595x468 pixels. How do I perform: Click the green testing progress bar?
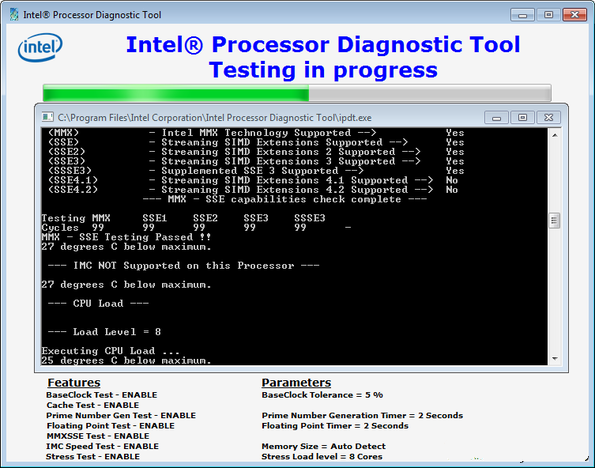pos(297,93)
